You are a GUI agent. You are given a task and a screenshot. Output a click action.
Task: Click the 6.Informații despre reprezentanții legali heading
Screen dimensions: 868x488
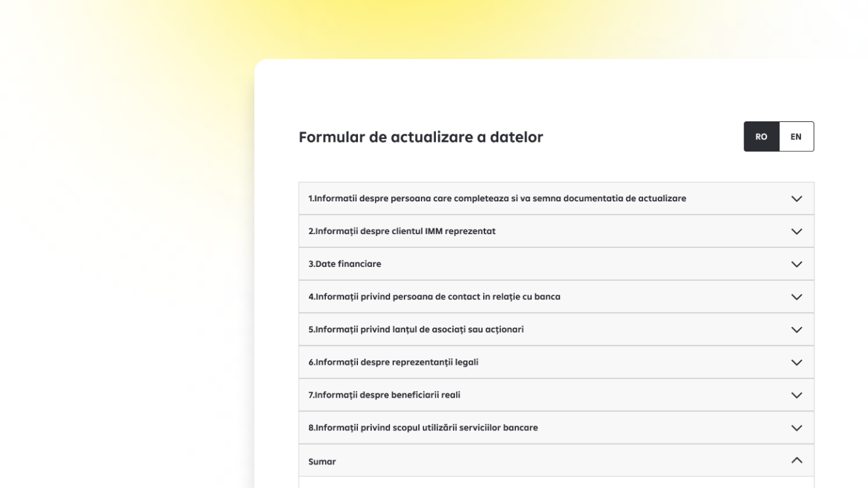(x=393, y=362)
